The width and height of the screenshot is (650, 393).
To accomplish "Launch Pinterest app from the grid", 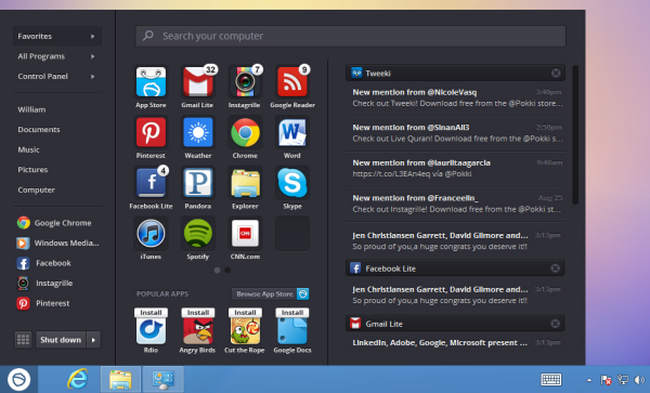I will pyautogui.click(x=151, y=132).
